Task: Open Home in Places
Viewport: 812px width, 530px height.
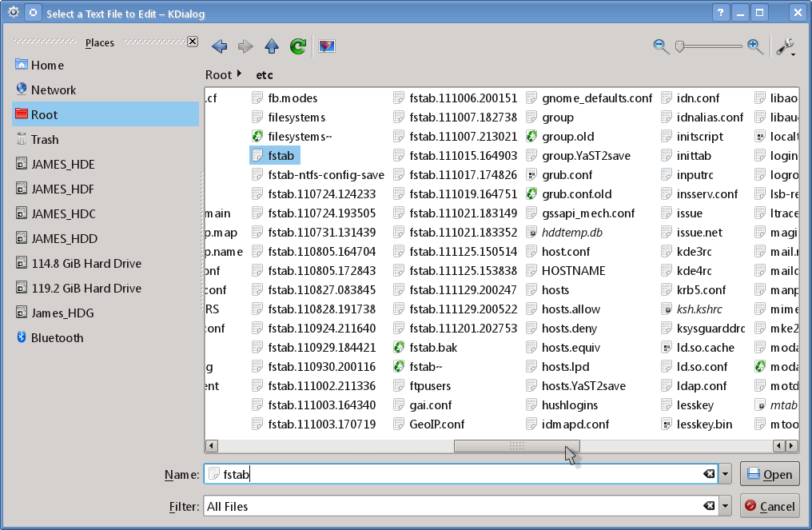Action: pyautogui.click(x=105, y=66)
